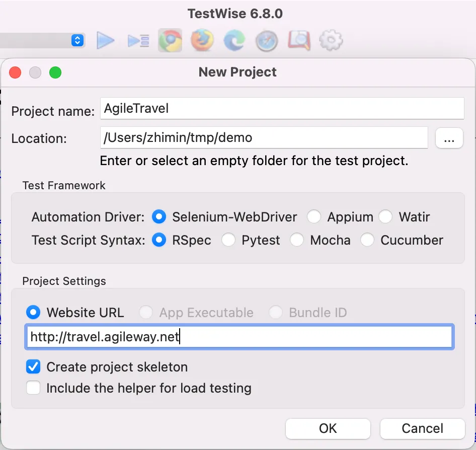Cancel the New Project dialog

[422, 428]
